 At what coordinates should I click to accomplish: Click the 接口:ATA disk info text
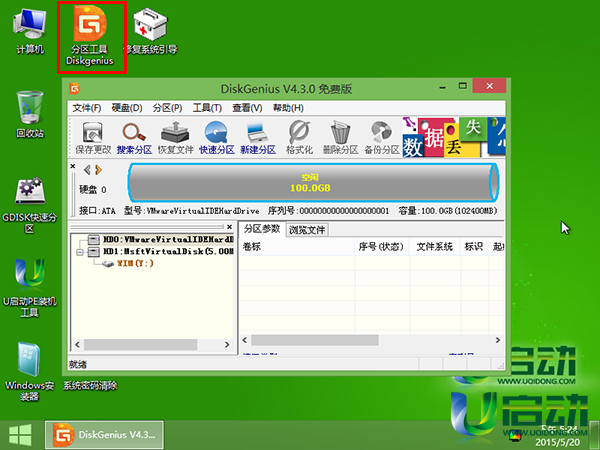[97, 211]
